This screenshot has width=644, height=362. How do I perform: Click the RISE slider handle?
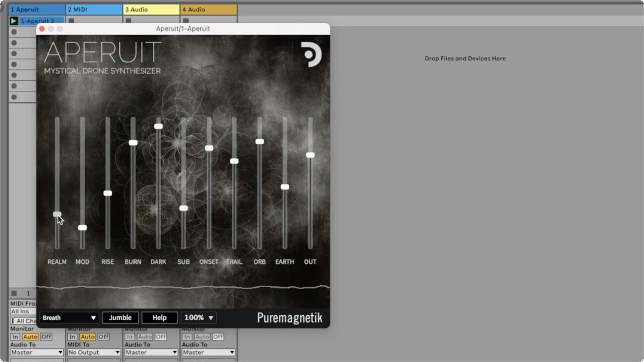pos(108,193)
